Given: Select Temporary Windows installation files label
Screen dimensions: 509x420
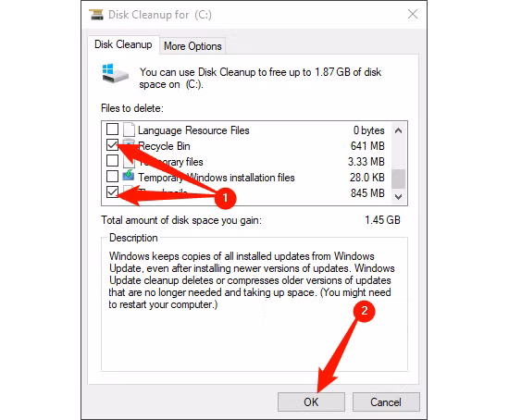Looking at the screenshot, I should [217, 178].
